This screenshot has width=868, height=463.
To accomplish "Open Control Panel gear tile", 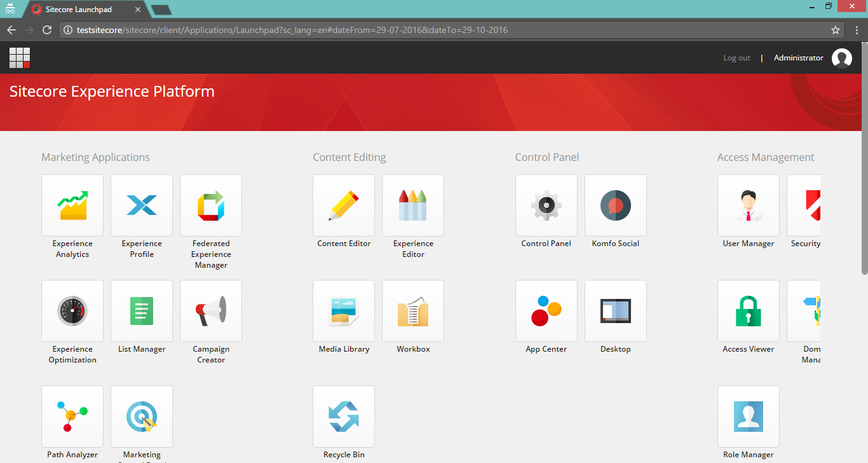I will point(546,205).
